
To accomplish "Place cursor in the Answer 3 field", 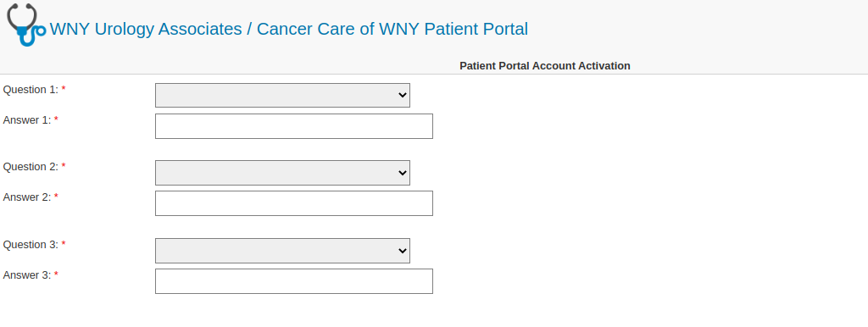I will 294,281.
